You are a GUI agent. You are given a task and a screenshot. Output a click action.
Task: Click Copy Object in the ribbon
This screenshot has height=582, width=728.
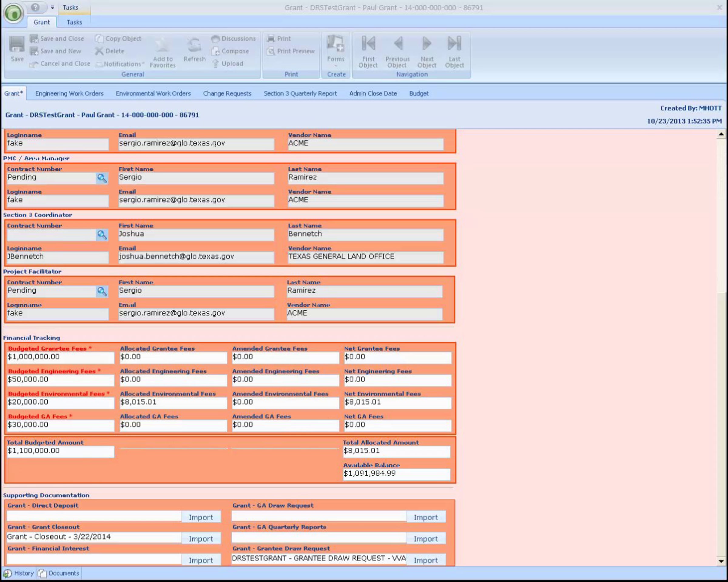coord(118,39)
